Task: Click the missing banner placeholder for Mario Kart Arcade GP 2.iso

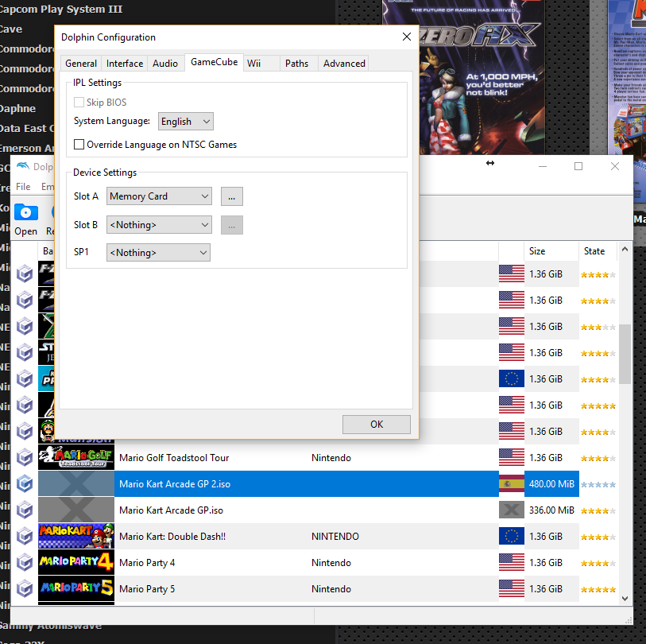Action: pyautogui.click(x=76, y=483)
